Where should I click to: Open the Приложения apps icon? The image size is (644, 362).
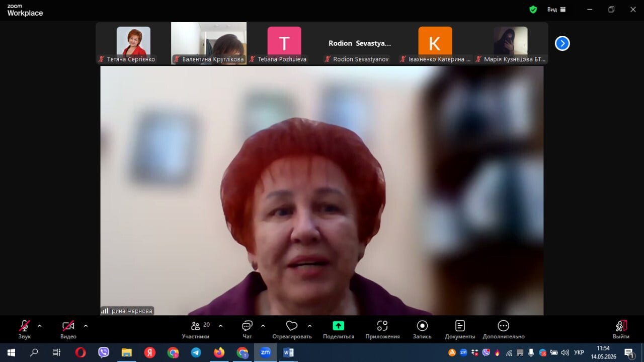point(382,326)
